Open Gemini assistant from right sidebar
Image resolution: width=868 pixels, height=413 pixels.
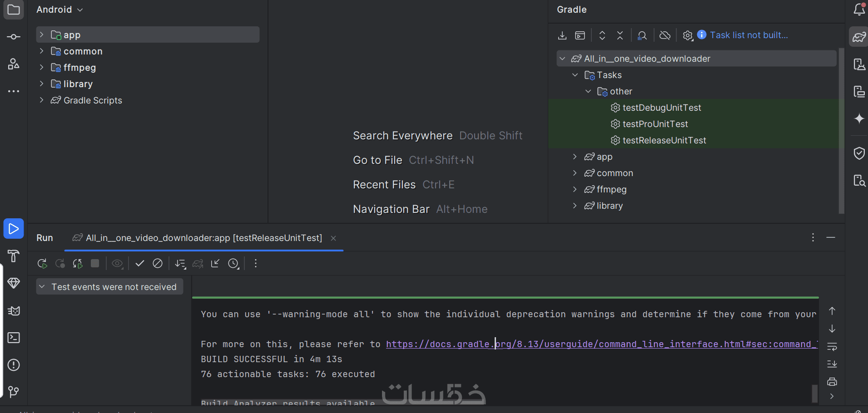click(859, 119)
